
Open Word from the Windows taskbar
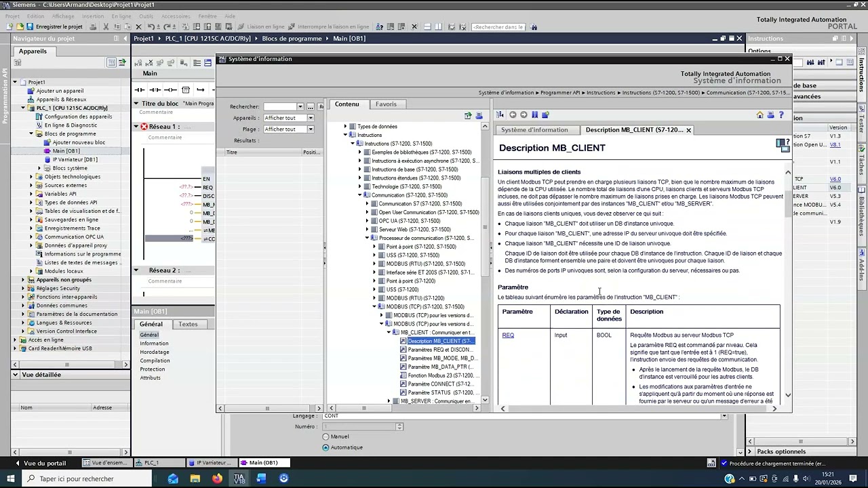pyautogui.click(x=261, y=479)
